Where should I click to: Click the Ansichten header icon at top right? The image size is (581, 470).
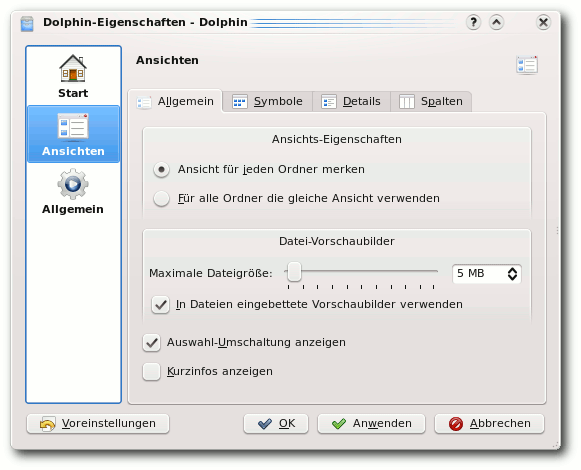(x=527, y=65)
